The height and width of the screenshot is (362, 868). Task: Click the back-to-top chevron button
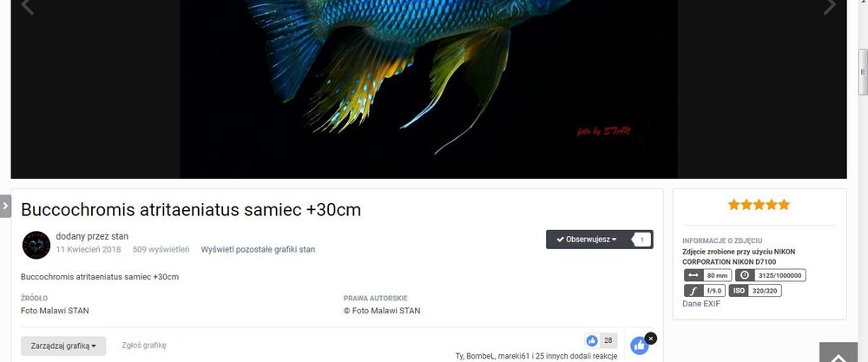pyautogui.click(x=838, y=352)
